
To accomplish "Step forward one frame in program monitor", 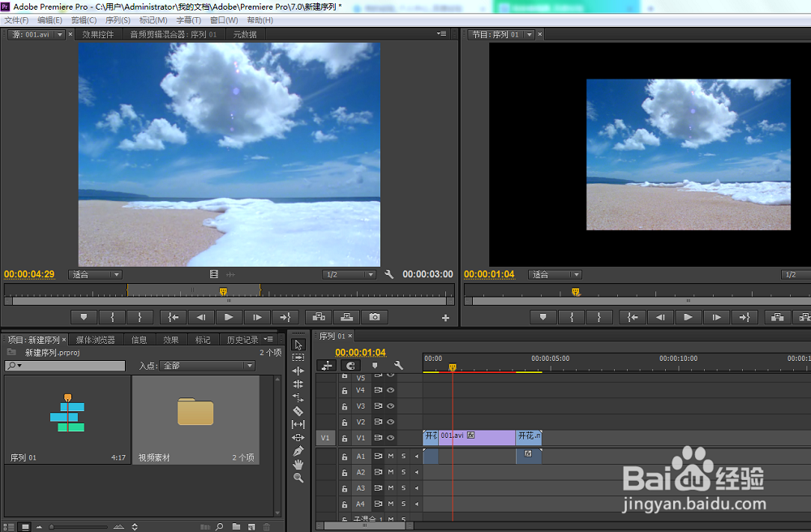I will point(716,317).
